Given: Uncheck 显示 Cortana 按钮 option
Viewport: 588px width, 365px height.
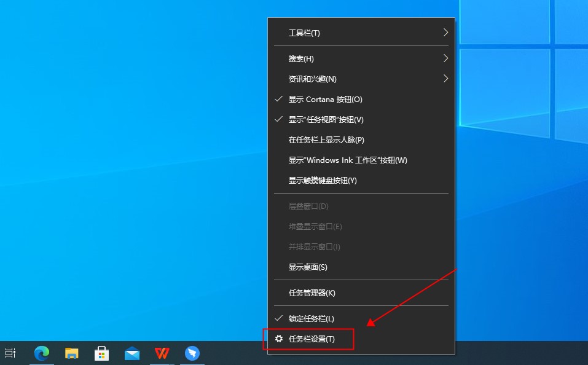Looking at the screenshot, I should [326, 100].
